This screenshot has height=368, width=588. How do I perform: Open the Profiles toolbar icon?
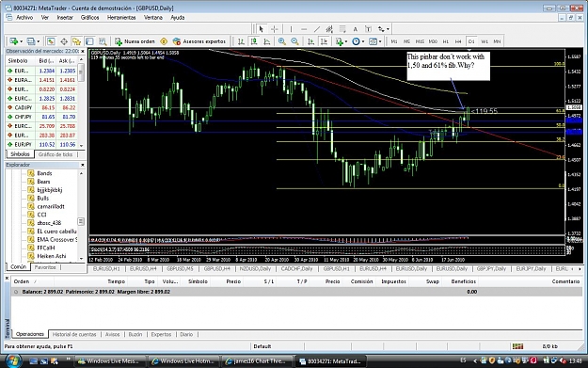coord(31,41)
